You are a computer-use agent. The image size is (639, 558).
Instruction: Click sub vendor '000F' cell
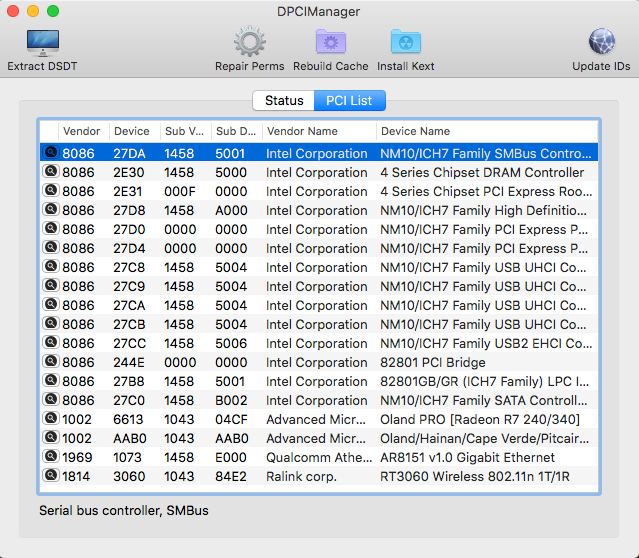tap(180, 192)
